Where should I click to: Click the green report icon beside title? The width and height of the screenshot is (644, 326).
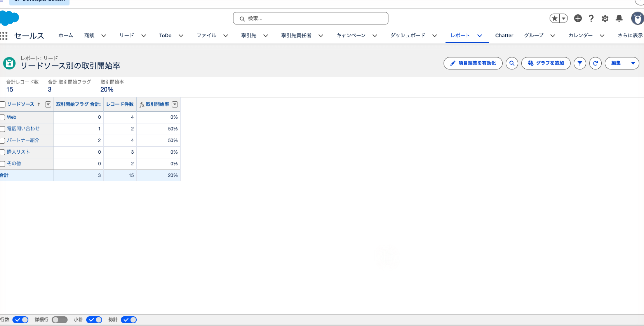(x=9, y=63)
